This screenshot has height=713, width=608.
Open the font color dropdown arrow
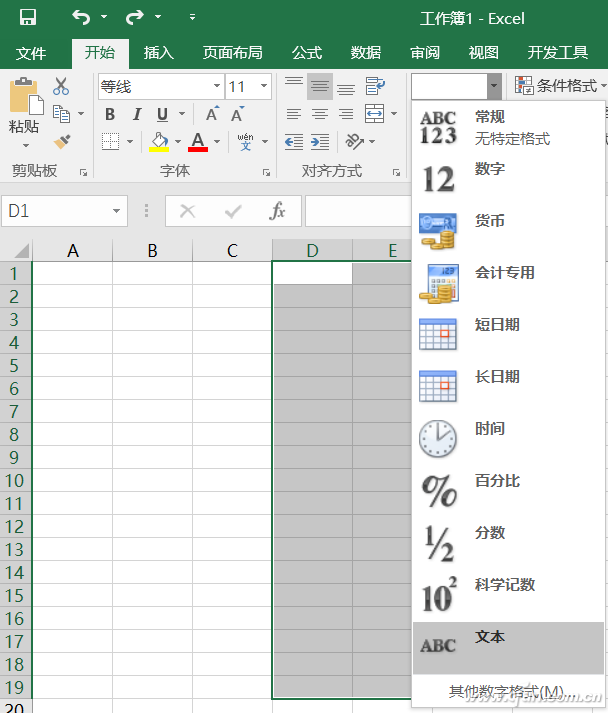click(x=217, y=142)
